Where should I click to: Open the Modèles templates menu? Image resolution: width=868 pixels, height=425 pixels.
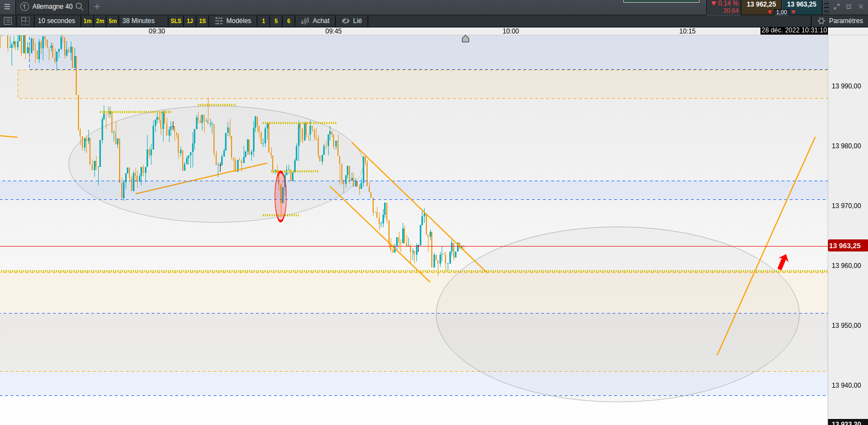click(x=233, y=21)
